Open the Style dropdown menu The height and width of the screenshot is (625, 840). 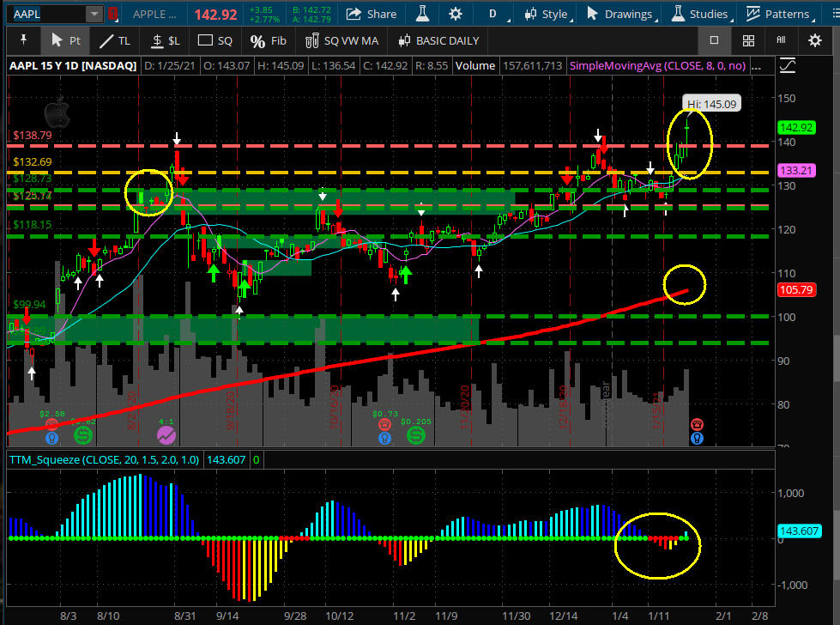[x=546, y=14]
